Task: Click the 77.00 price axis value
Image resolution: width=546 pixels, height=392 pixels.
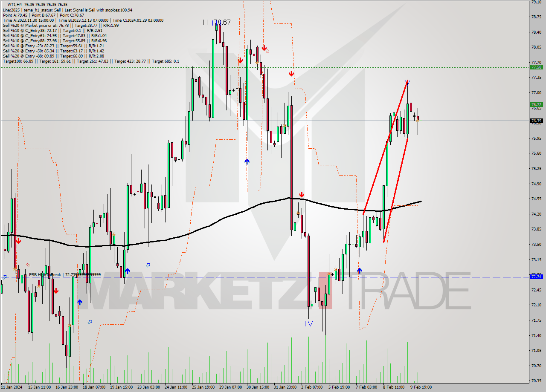Action: 536,93
